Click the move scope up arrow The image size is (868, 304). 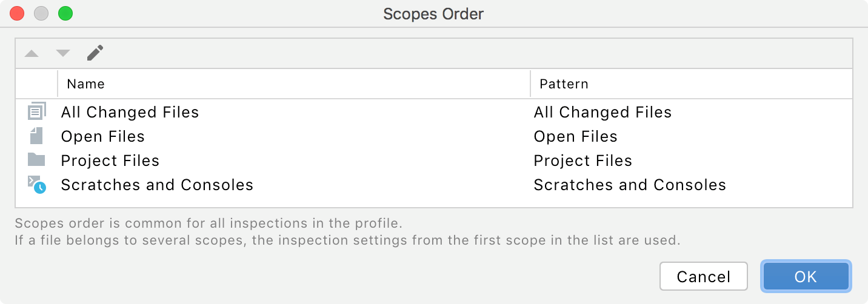coord(32,54)
